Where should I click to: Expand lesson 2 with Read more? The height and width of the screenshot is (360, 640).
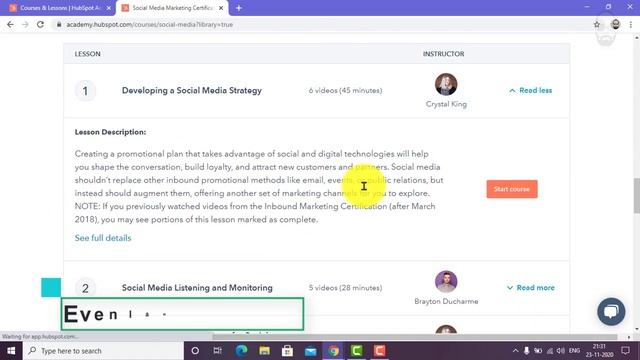[x=530, y=287]
